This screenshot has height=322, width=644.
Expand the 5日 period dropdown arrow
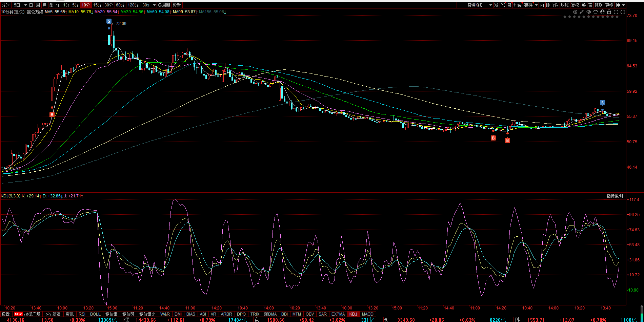point(25,5)
